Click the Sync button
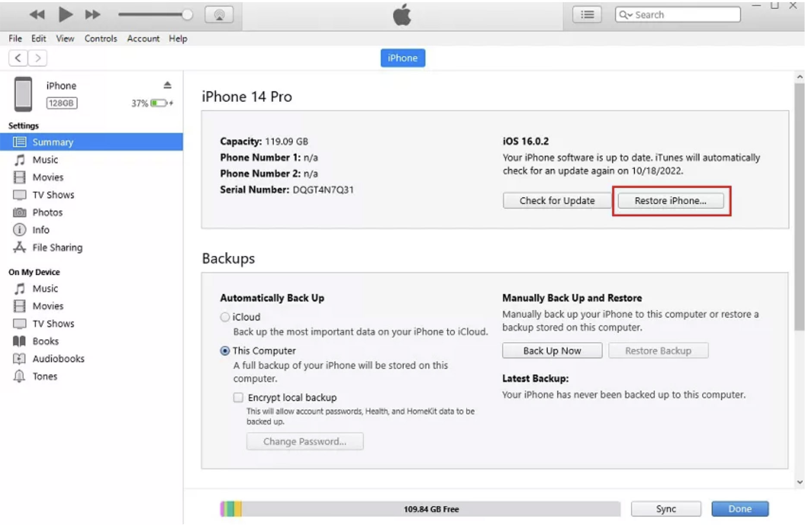The image size is (805, 532). click(x=666, y=509)
